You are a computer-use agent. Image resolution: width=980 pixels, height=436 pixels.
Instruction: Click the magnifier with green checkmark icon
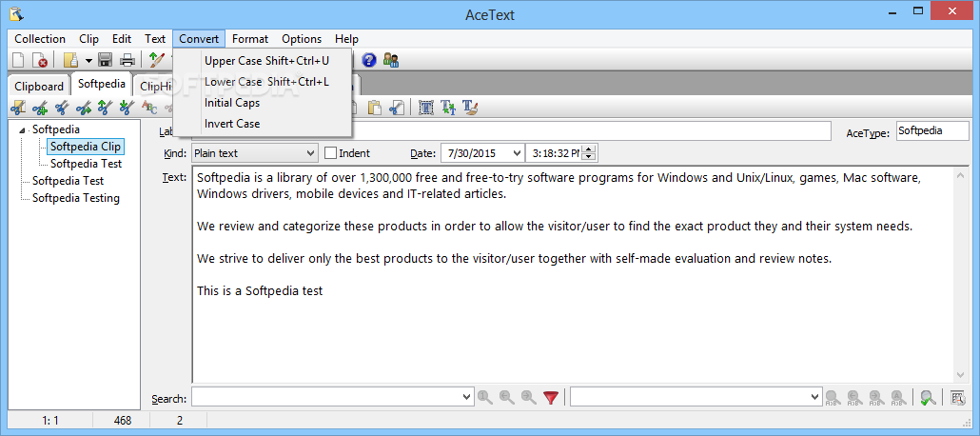click(928, 397)
